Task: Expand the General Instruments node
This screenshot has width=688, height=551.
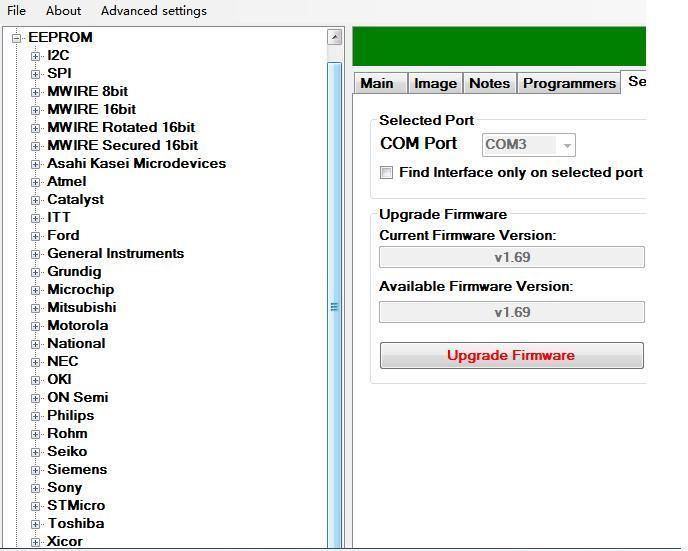Action: tap(36, 254)
